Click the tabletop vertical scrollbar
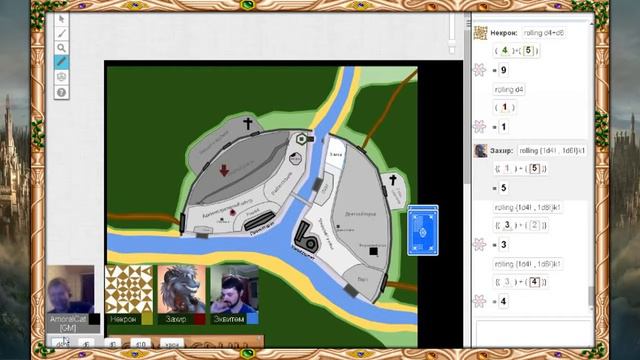 point(467,106)
